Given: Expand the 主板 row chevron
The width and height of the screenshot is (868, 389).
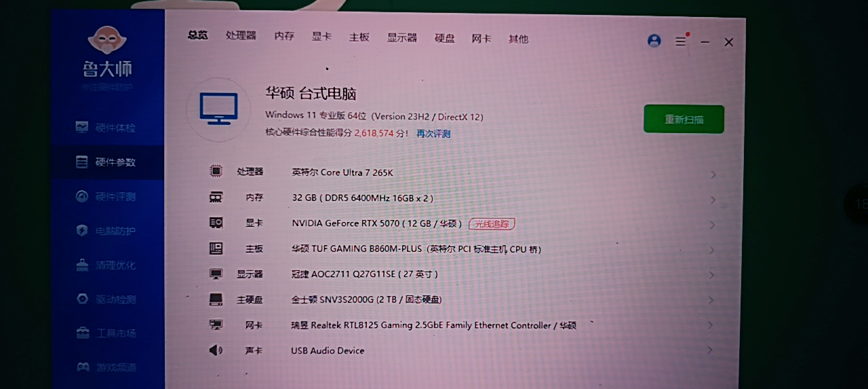Looking at the screenshot, I should click(713, 250).
